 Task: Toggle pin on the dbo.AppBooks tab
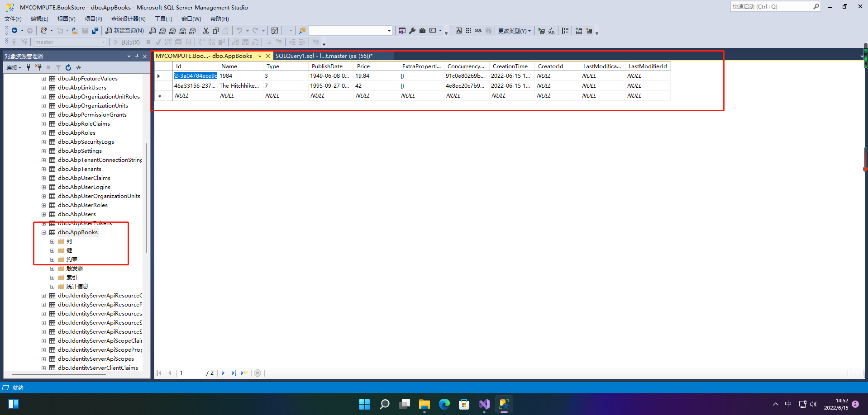(260, 56)
